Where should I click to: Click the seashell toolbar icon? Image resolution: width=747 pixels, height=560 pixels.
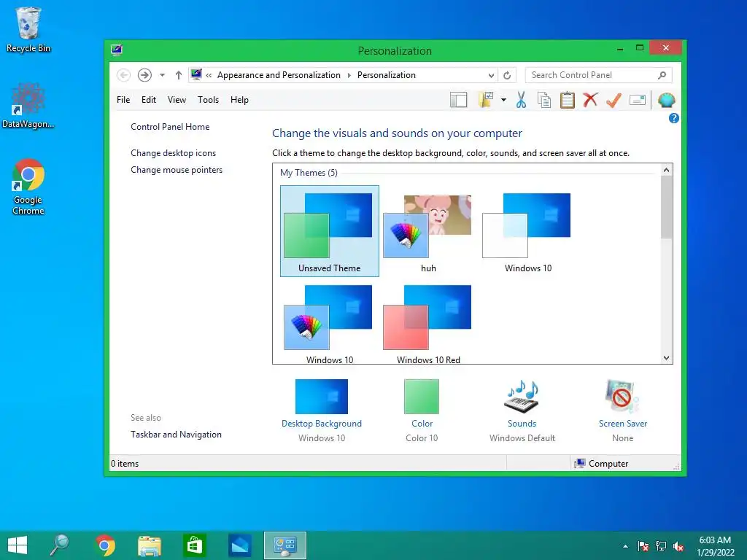pos(666,100)
